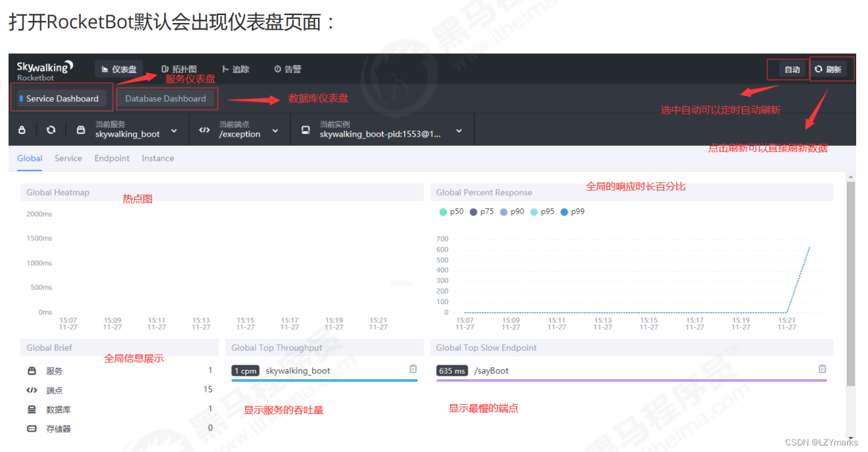Open the 拓扑图 topology menu item
This screenshot has width=868, height=452.
click(x=179, y=69)
